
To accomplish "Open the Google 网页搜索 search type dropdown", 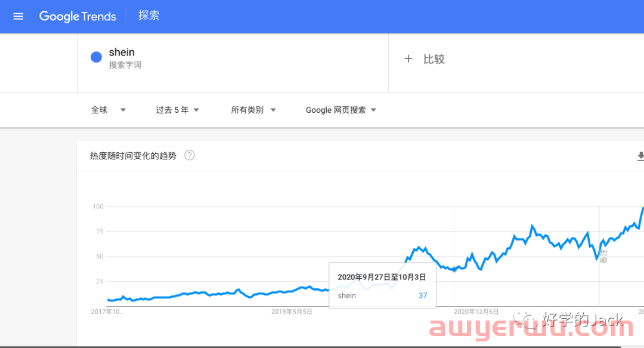I will coord(341,110).
